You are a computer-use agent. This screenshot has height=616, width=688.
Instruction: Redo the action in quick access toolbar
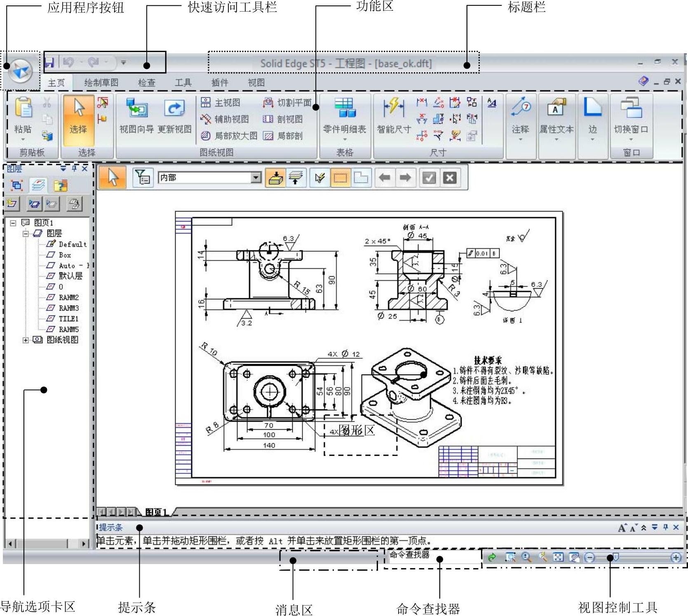click(x=94, y=62)
